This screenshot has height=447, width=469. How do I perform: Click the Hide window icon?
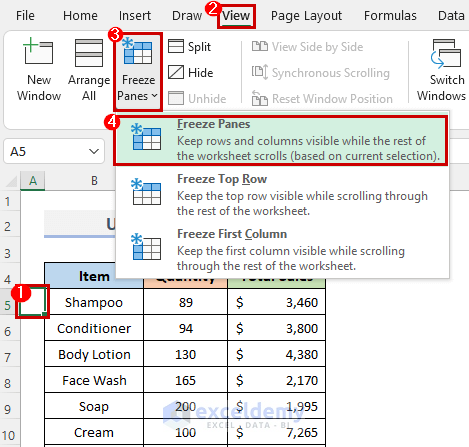point(176,72)
